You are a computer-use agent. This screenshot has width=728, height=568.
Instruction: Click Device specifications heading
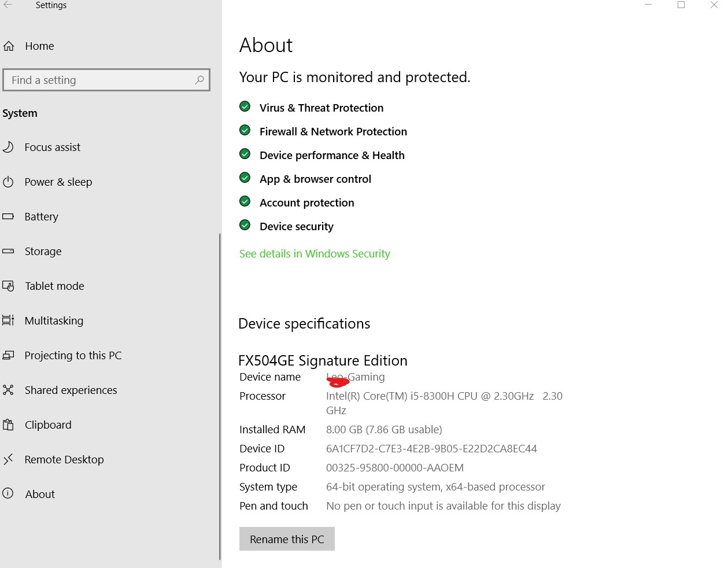click(x=304, y=323)
